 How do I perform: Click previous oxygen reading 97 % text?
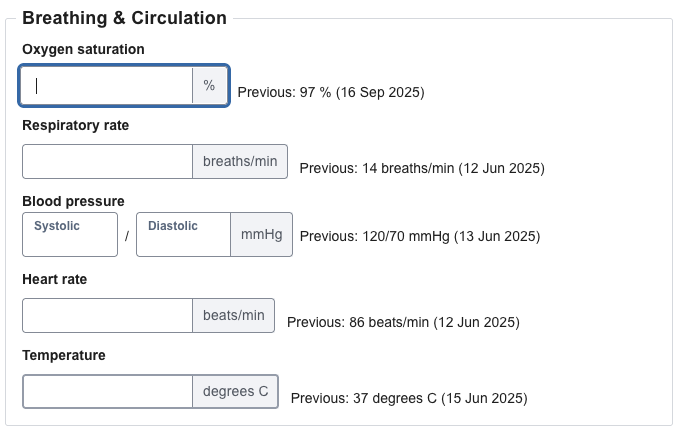pyautogui.click(x=330, y=93)
